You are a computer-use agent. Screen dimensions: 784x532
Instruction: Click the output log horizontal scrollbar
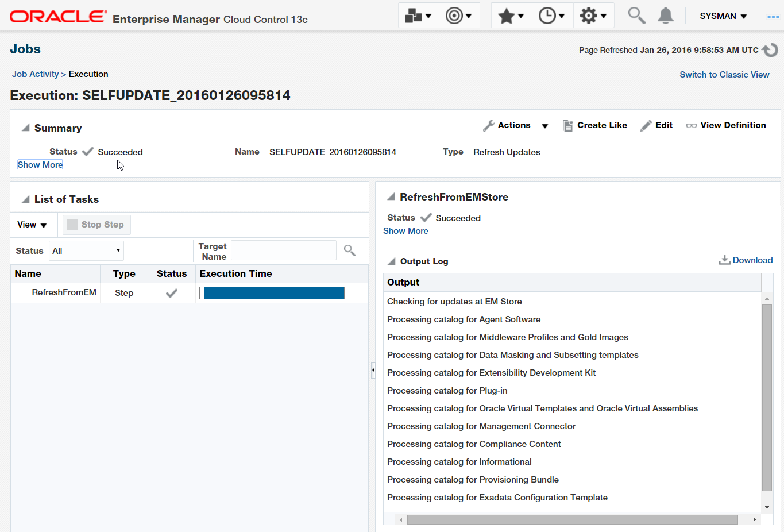(572, 519)
